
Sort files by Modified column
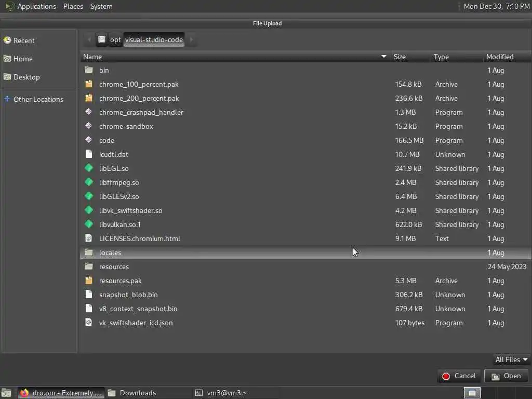[x=507, y=57]
